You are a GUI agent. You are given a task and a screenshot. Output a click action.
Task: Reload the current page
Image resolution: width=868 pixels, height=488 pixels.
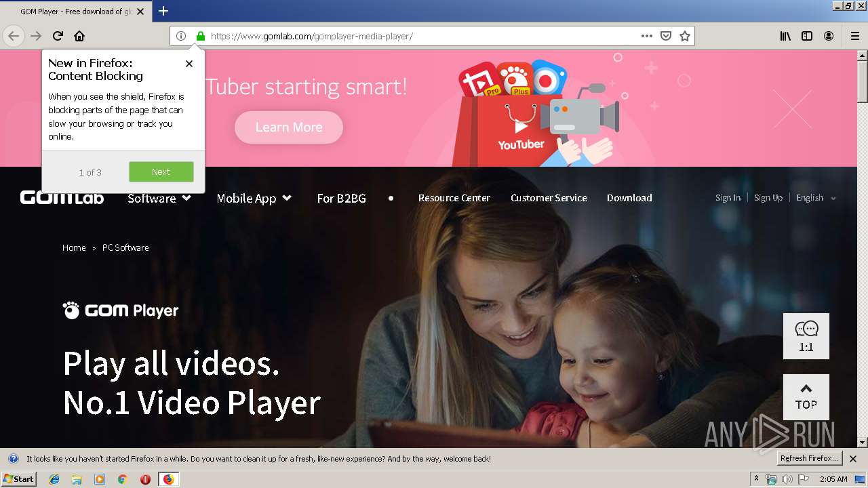(x=58, y=36)
